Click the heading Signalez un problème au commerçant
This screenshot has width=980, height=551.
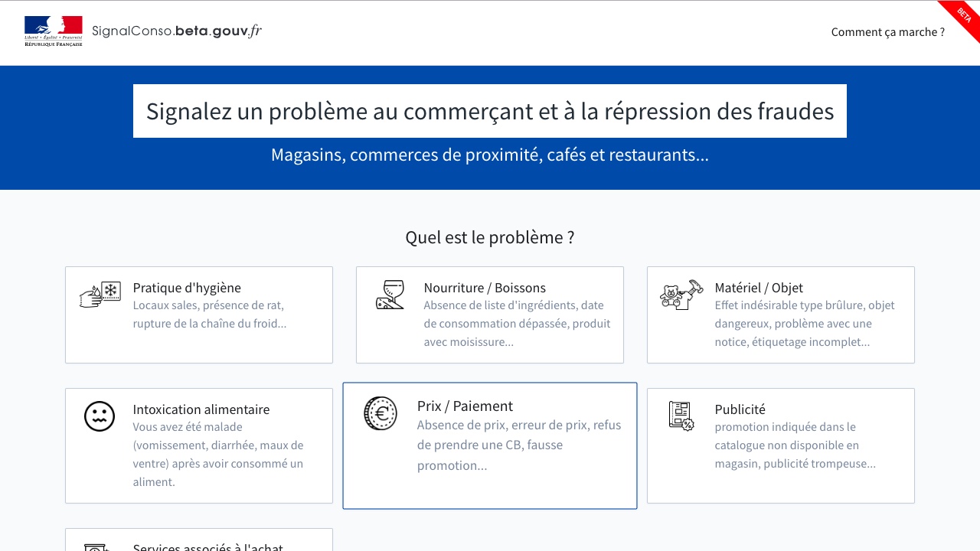tap(490, 111)
